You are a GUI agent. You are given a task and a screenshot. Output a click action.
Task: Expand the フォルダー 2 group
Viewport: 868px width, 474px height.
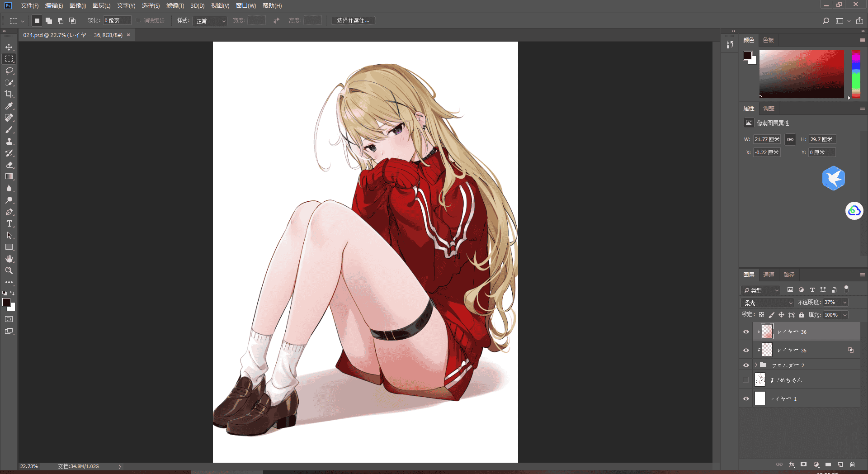coord(756,365)
